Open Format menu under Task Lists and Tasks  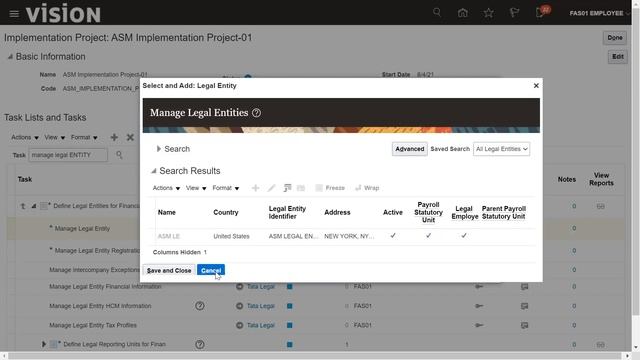pyautogui.click(x=84, y=138)
